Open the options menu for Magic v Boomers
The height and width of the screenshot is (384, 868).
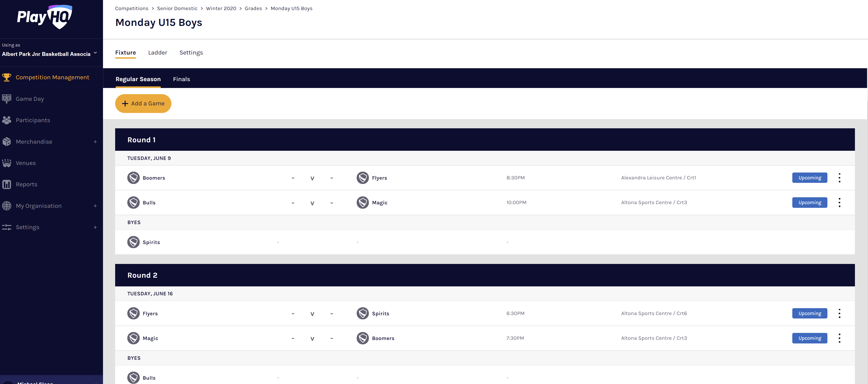tap(839, 338)
